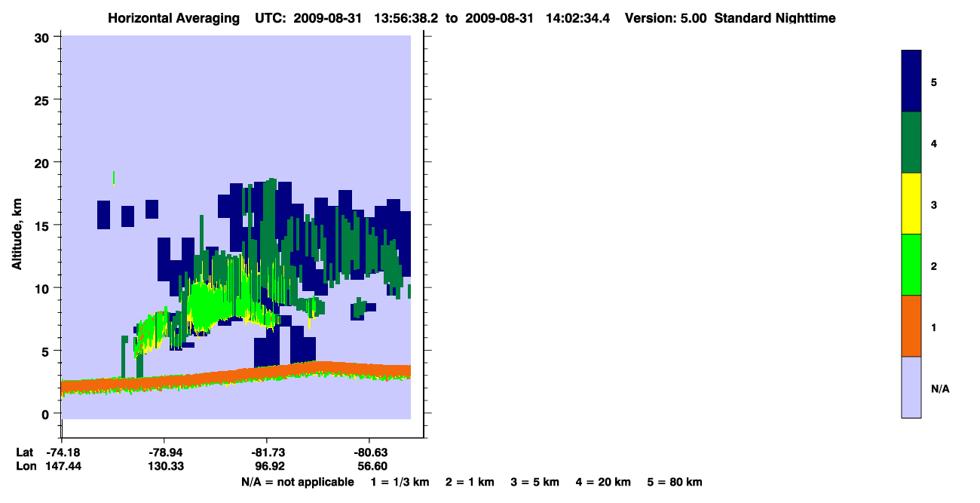Click the y-axis tick label 30
980x503 pixels.
pyautogui.click(x=42, y=37)
